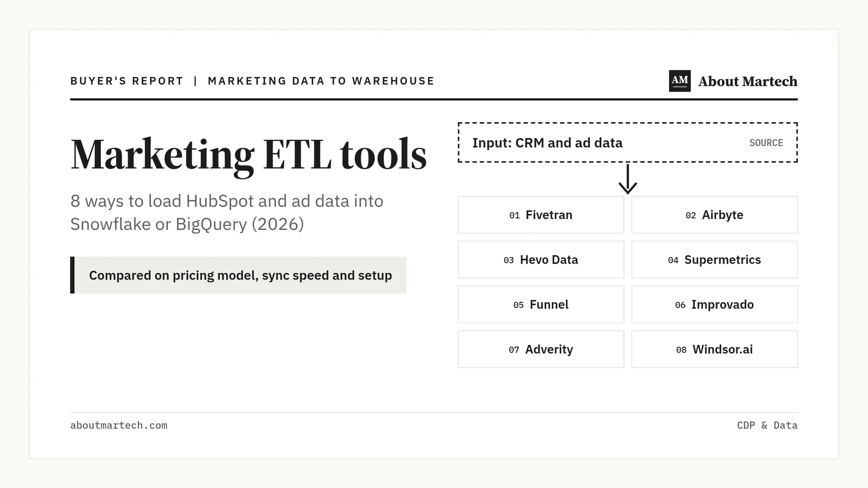Select the 08 Windsor.ai card
The height and width of the screenshot is (488, 868).
(714, 349)
